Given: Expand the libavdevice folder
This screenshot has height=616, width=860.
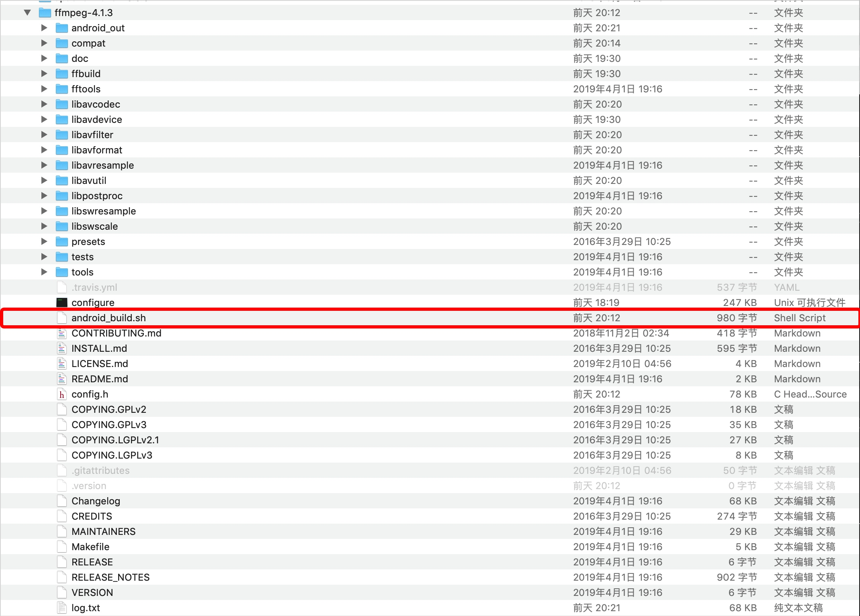Looking at the screenshot, I should click(x=44, y=119).
